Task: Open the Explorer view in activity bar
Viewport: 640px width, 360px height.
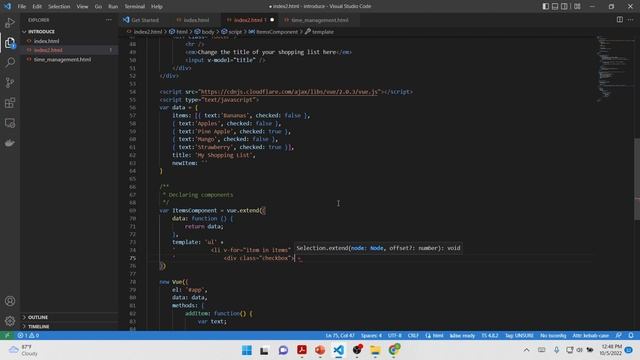Action: click(x=10, y=42)
